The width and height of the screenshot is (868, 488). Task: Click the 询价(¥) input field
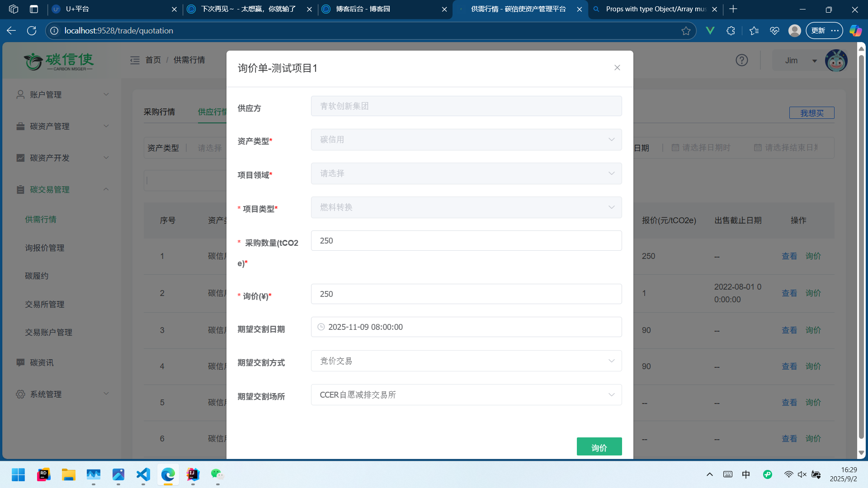(x=466, y=294)
